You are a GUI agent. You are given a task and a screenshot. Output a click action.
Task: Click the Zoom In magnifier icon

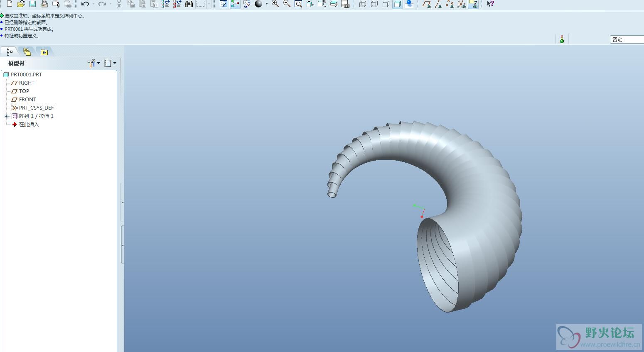tap(275, 4)
